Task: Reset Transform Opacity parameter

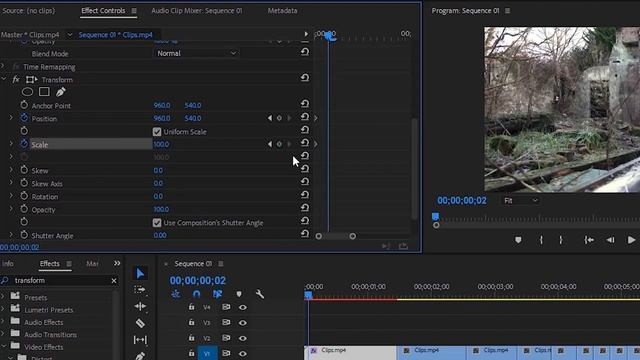Action: pos(304,208)
